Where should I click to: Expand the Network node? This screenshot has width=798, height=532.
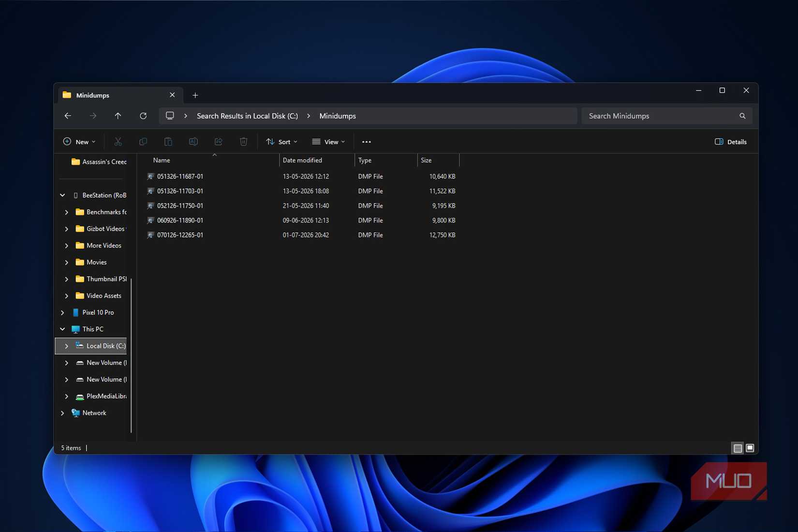pyautogui.click(x=62, y=413)
